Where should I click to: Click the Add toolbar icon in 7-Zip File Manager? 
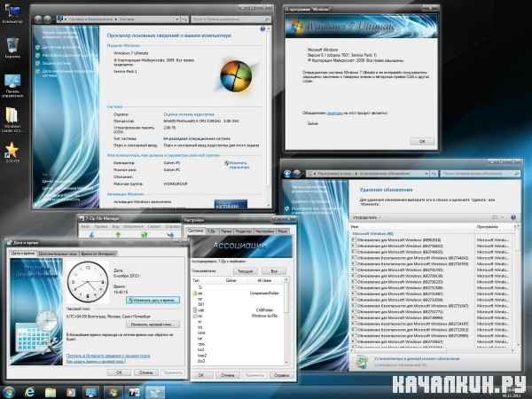(x=91, y=234)
